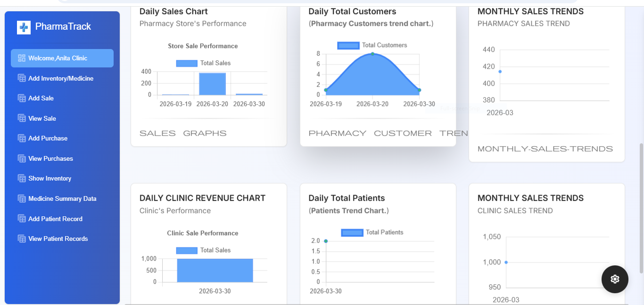Click the table icon beside Add Inventory/Medicine
This screenshot has width=644, height=305.
(22, 78)
